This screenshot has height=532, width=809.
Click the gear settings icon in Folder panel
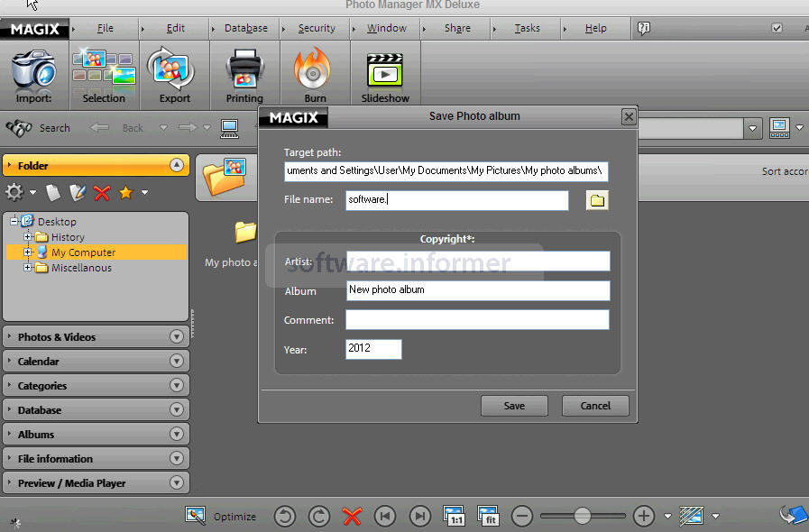coord(14,192)
